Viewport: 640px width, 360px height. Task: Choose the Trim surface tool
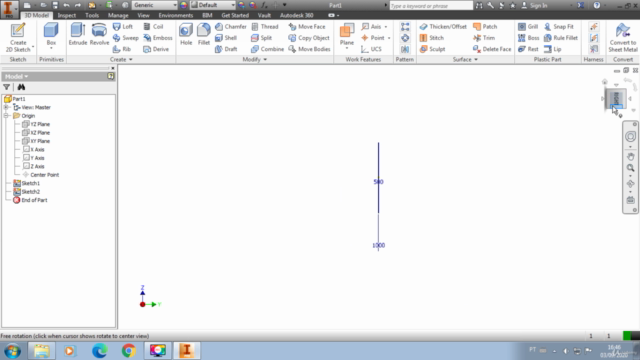[x=484, y=38]
